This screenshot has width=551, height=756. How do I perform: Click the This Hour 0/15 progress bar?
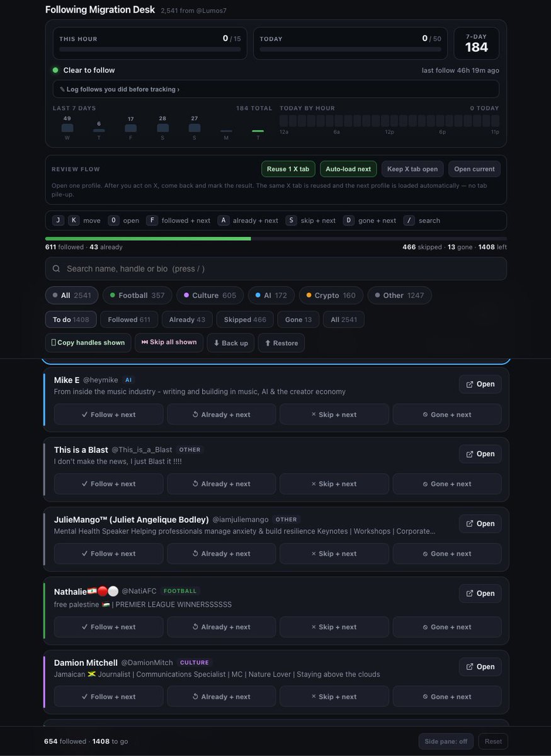point(150,49)
